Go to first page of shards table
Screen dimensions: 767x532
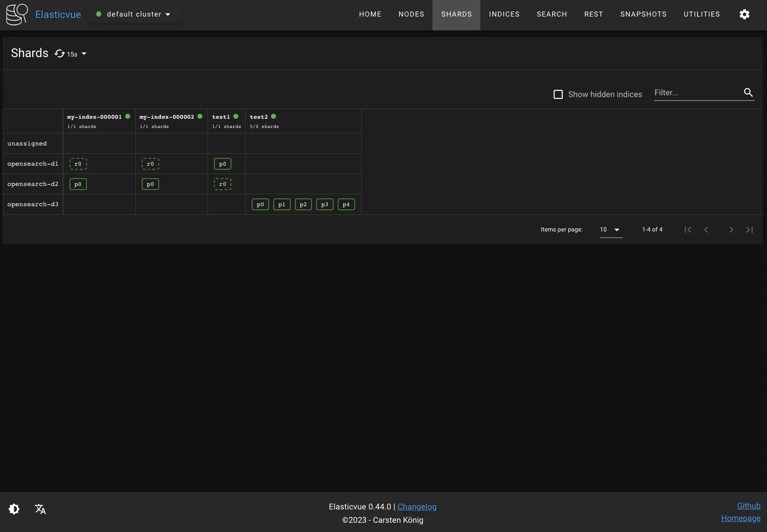(x=688, y=230)
